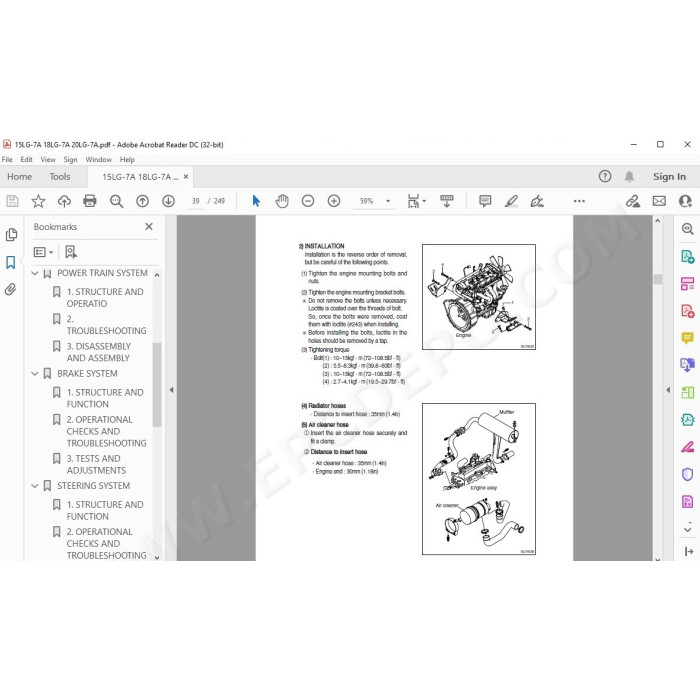
Task: Click the Save file icon
Action: click(x=12, y=201)
